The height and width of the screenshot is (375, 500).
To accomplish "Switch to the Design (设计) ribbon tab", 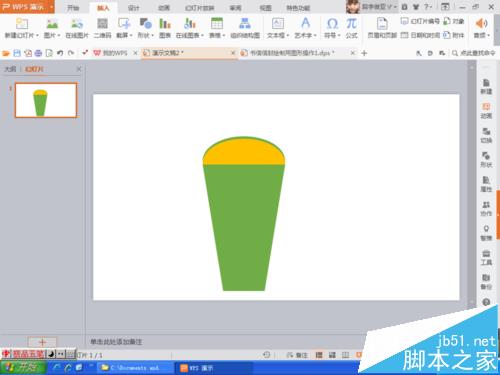I will (x=134, y=8).
